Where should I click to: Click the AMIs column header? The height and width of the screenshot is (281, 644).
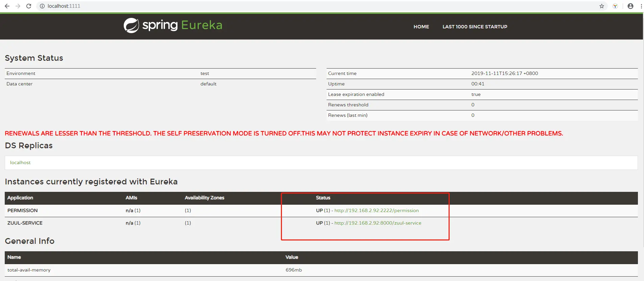pos(132,198)
